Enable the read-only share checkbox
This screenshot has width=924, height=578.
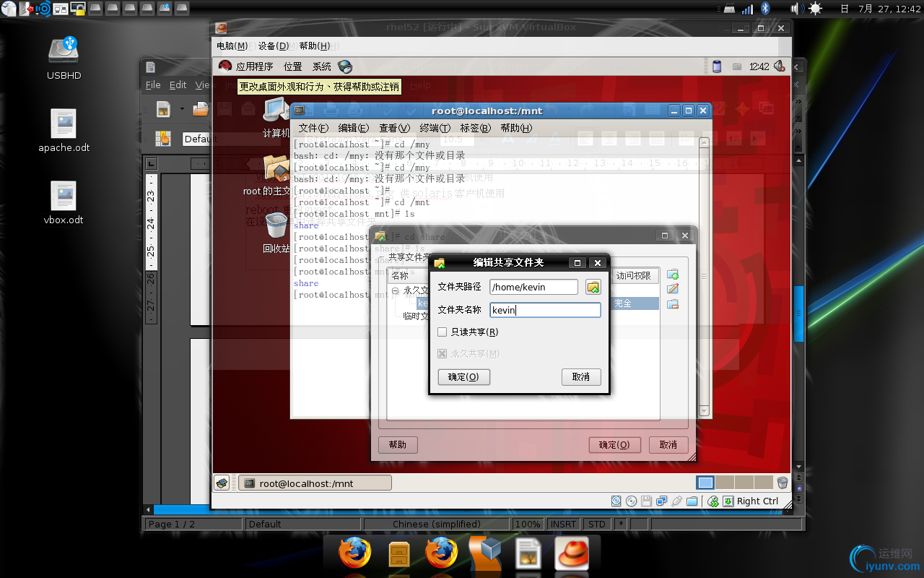[x=443, y=332]
